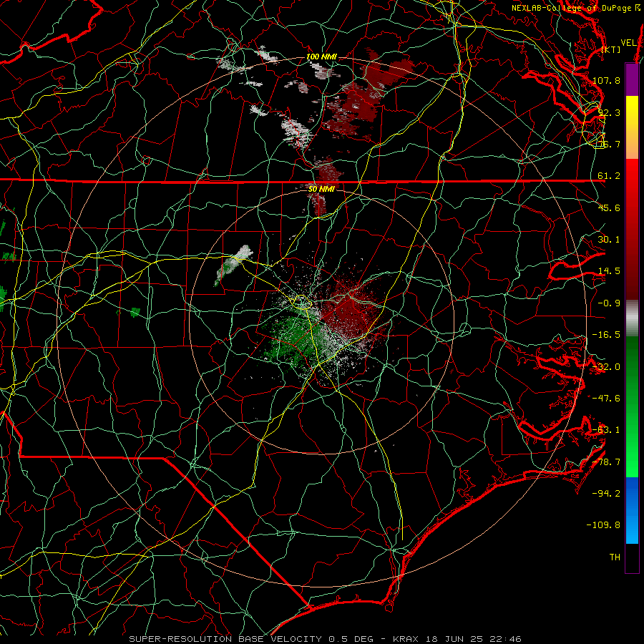Click the [KT] units label
Screen dimensions: 644x644
click(611, 49)
